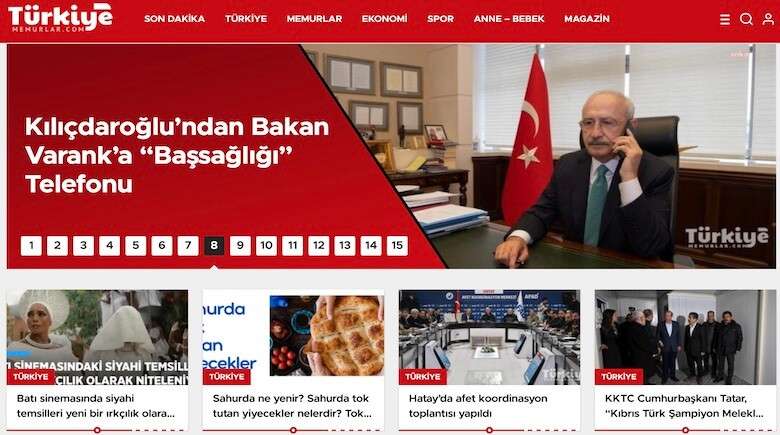Select carousel slide number 15
780x435 pixels.
[397, 245]
